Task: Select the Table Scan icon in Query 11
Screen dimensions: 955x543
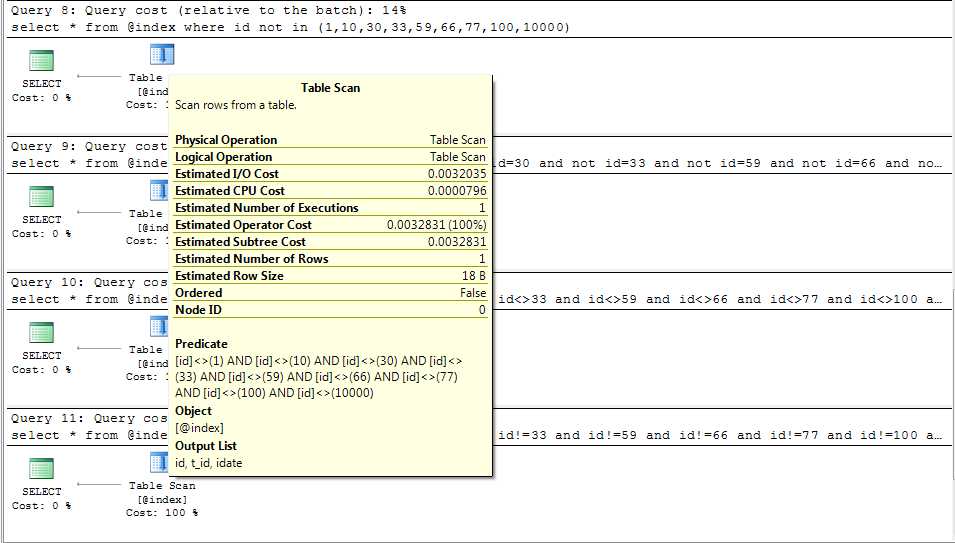Action: coord(159,463)
